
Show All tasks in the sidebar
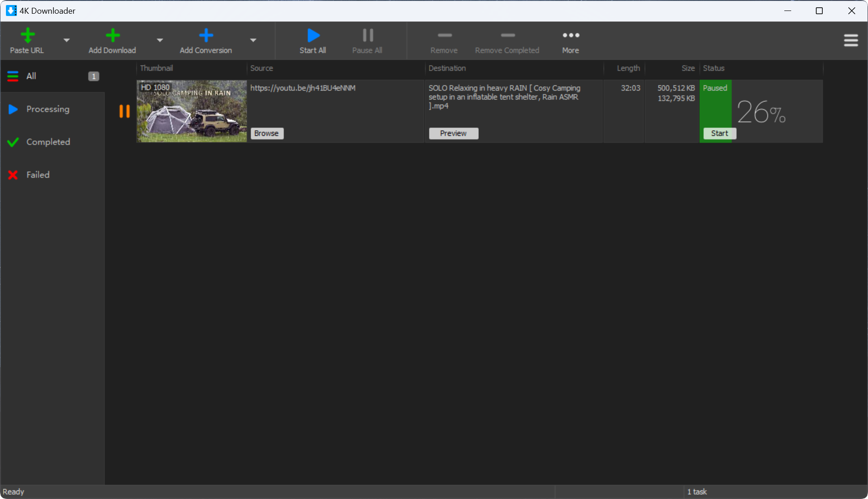coord(31,76)
